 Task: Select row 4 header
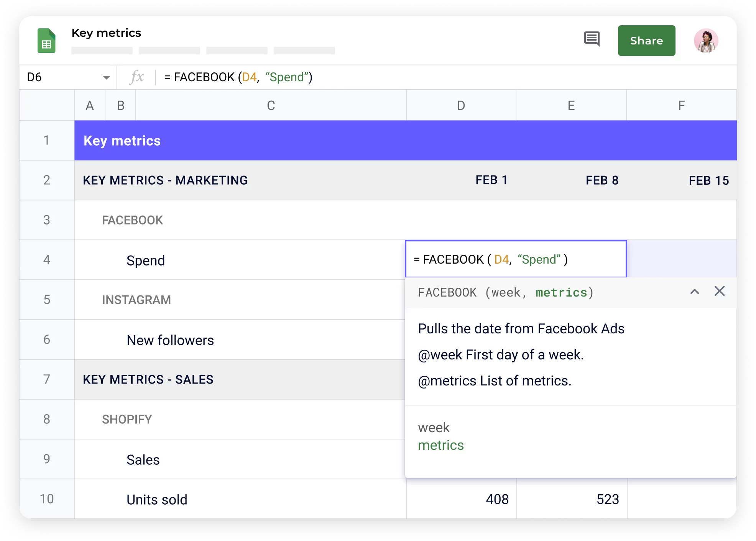pyautogui.click(x=47, y=260)
